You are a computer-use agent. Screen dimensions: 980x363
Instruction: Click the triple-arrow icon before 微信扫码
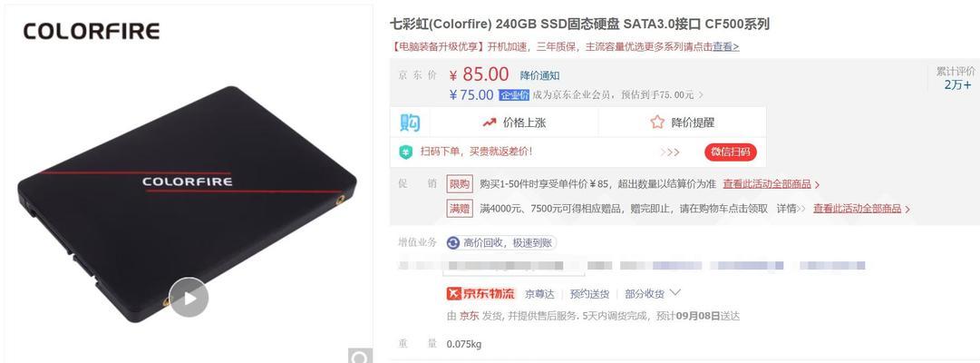[669, 152]
